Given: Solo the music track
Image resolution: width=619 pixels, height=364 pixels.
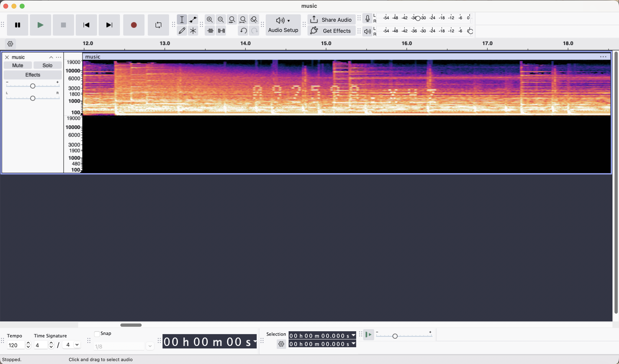Looking at the screenshot, I should pyautogui.click(x=47, y=65).
